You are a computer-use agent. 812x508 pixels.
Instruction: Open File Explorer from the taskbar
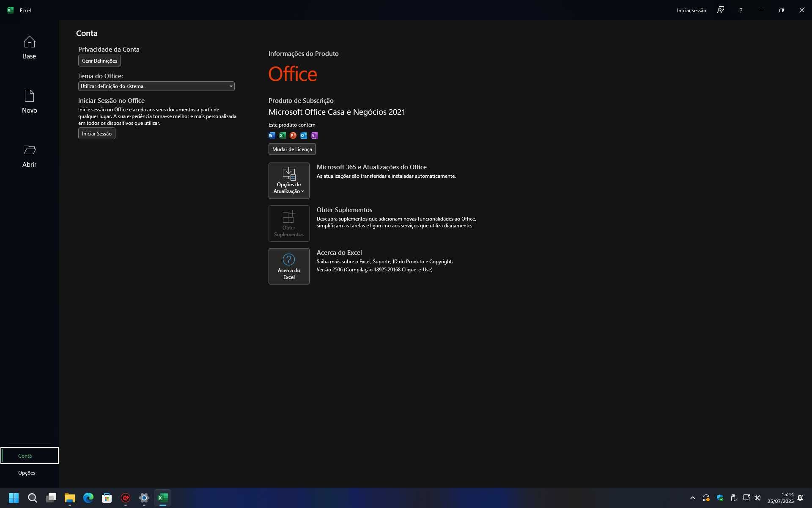(x=70, y=498)
